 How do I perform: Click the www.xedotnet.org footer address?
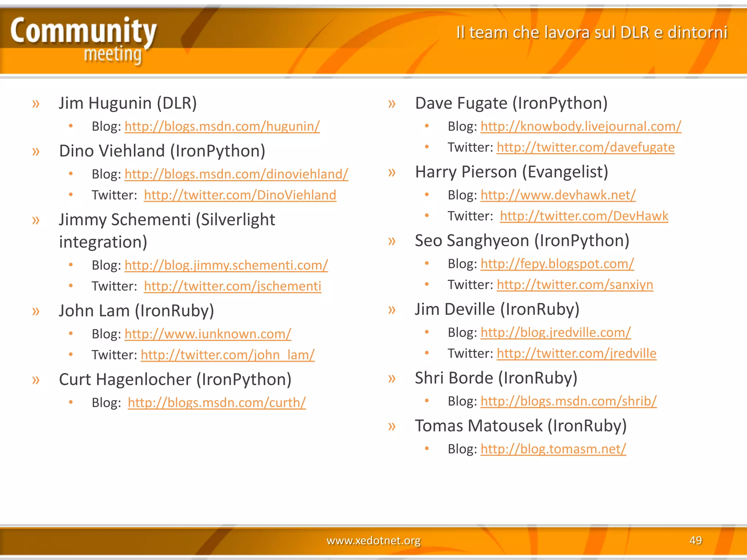373,540
